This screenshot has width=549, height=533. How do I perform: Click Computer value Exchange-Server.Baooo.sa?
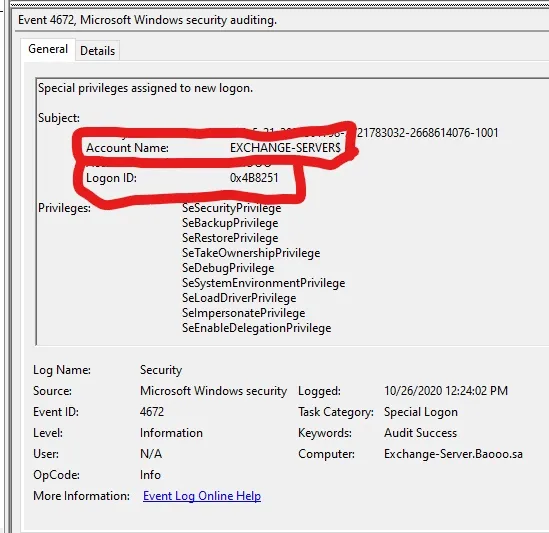[x=453, y=454]
